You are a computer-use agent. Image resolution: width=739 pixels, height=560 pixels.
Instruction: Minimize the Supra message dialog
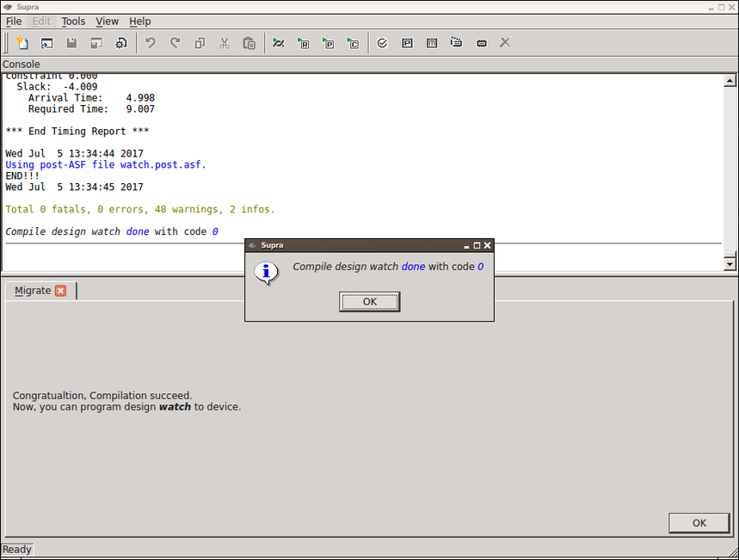pyautogui.click(x=466, y=245)
